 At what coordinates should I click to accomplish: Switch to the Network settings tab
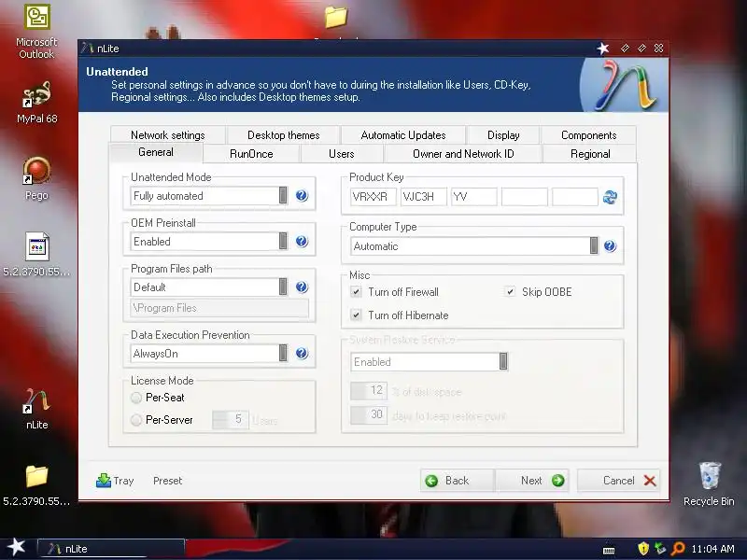click(168, 135)
